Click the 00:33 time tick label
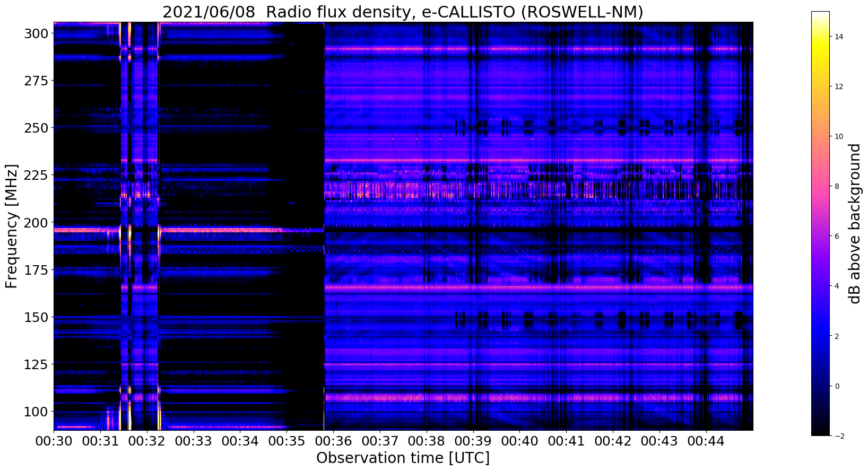868x471 pixels. click(x=193, y=441)
